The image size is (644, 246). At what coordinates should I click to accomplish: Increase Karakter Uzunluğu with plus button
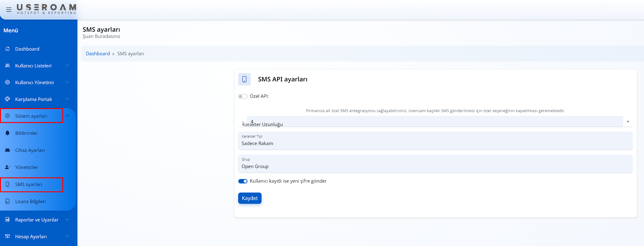(x=628, y=121)
